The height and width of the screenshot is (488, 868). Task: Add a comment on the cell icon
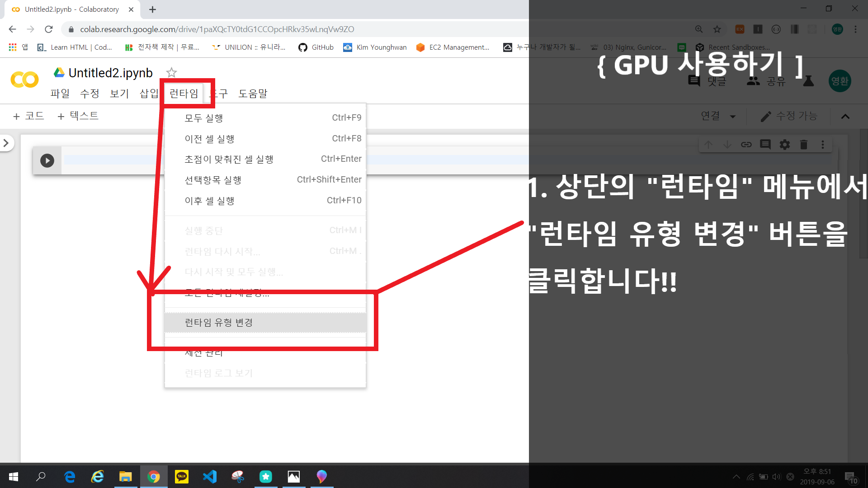click(765, 145)
